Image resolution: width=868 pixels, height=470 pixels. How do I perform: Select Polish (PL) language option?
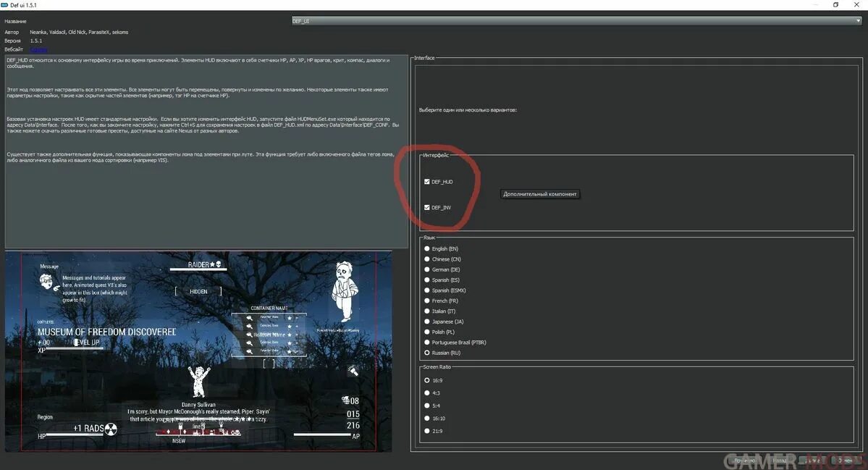click(427, 332)
